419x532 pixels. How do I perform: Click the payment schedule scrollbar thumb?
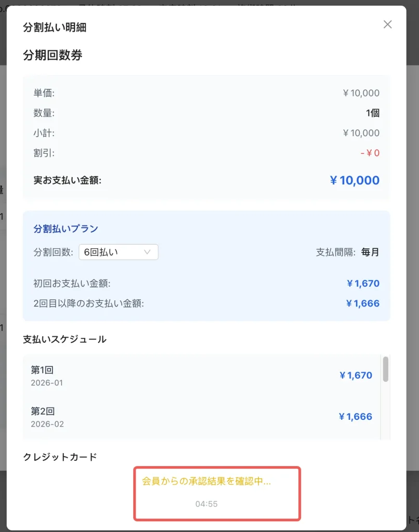pos(385,369)
